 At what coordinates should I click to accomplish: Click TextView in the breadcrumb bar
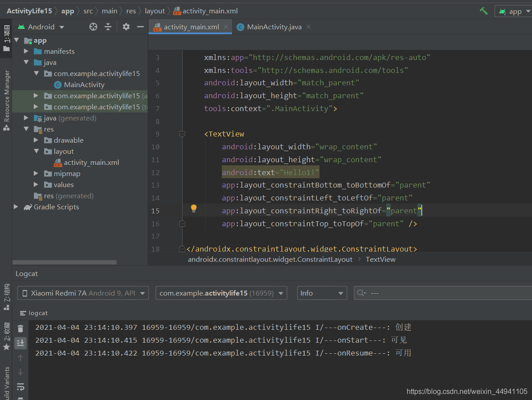(380, 260)
